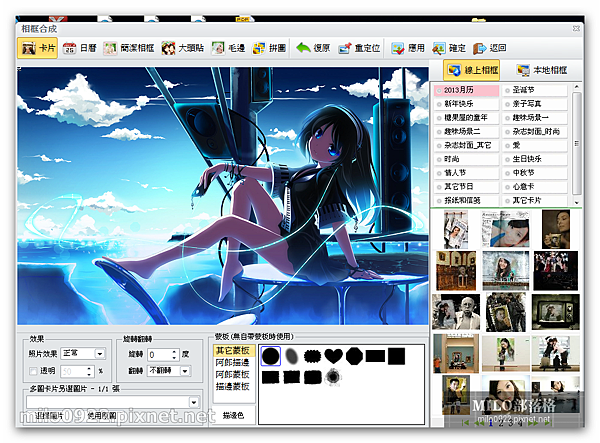
Task: Select the 卡片 card tool
Action: coord(38,48)
